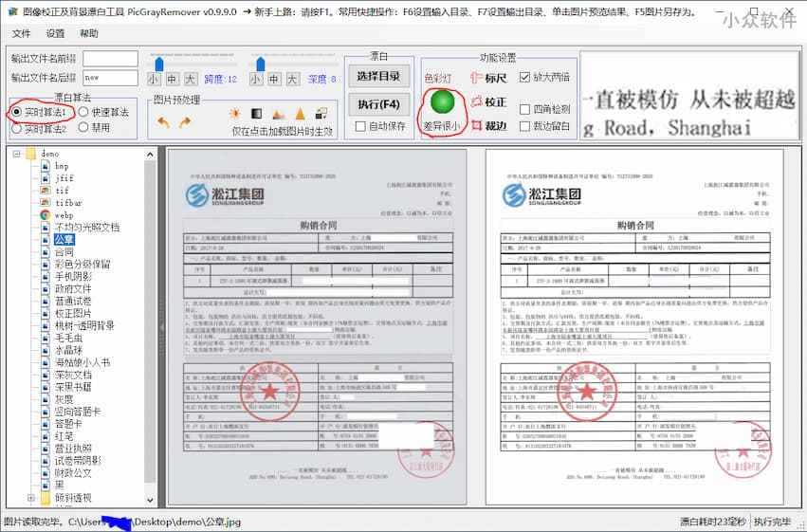
Task: Open the 文件 menu
Action: (21, 33)
